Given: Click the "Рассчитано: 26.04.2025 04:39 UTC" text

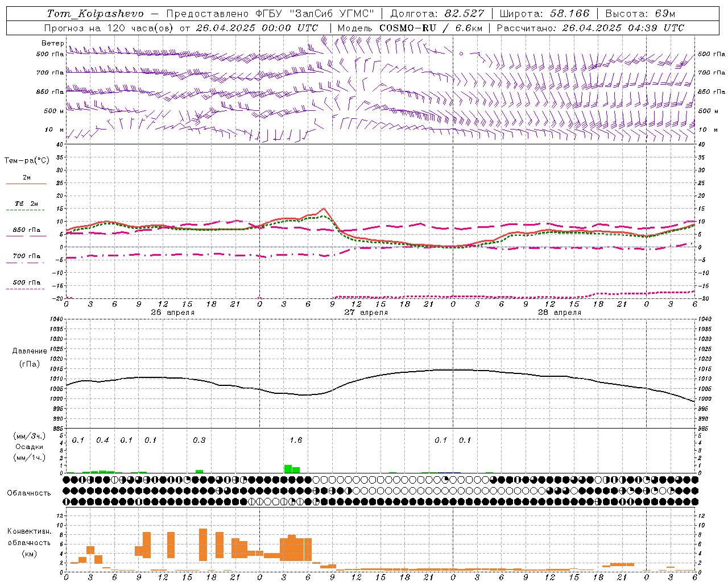Looking at the screenshot, I should pyautogui.click(x=590, y=28).
